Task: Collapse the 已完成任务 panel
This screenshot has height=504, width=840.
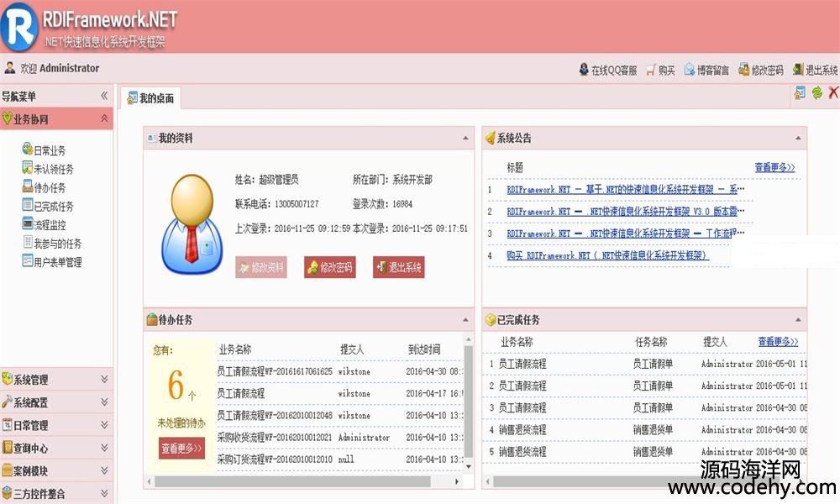Action: tap(798, 320)
